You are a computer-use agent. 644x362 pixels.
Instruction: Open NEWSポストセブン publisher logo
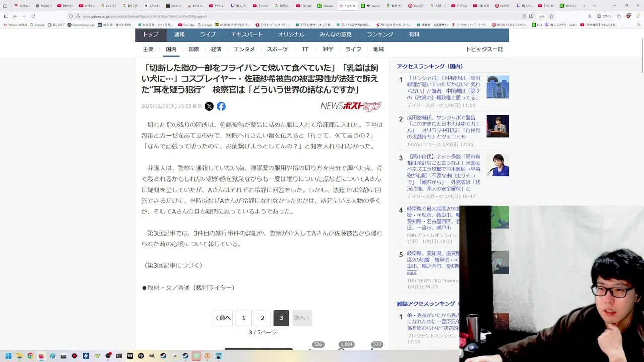tap(351, 106)
